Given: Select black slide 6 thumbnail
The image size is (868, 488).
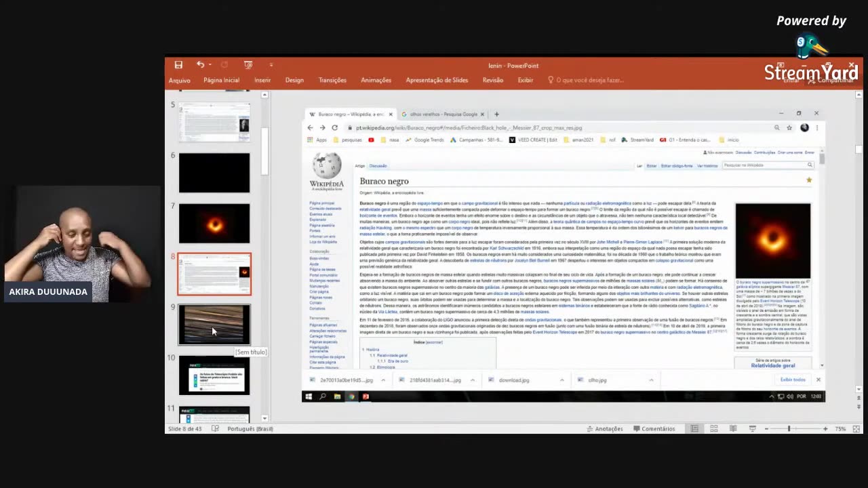Looking at the screenshot, I should click(x=214, y=173).
